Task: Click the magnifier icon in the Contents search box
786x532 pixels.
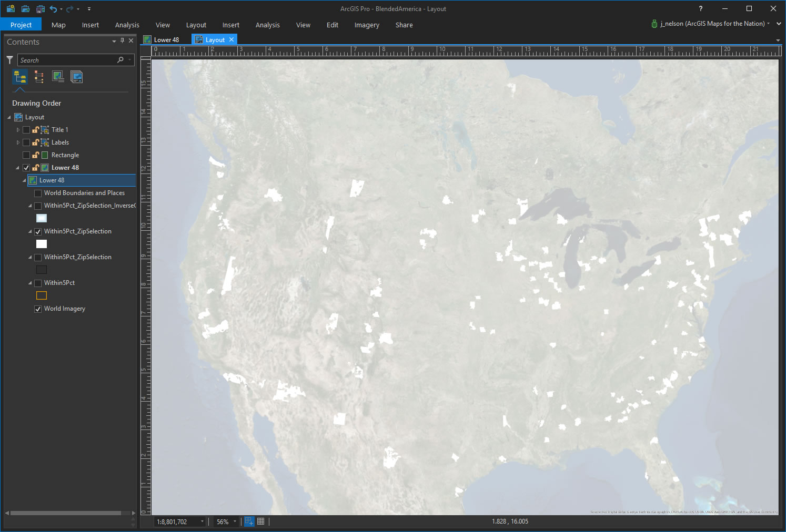Action: point(120,60)
